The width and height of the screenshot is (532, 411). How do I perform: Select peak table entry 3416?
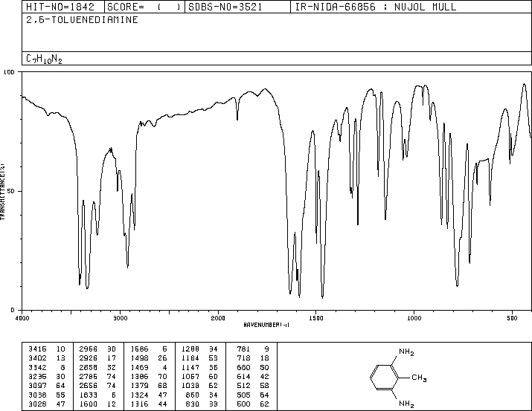pos(46,349)
